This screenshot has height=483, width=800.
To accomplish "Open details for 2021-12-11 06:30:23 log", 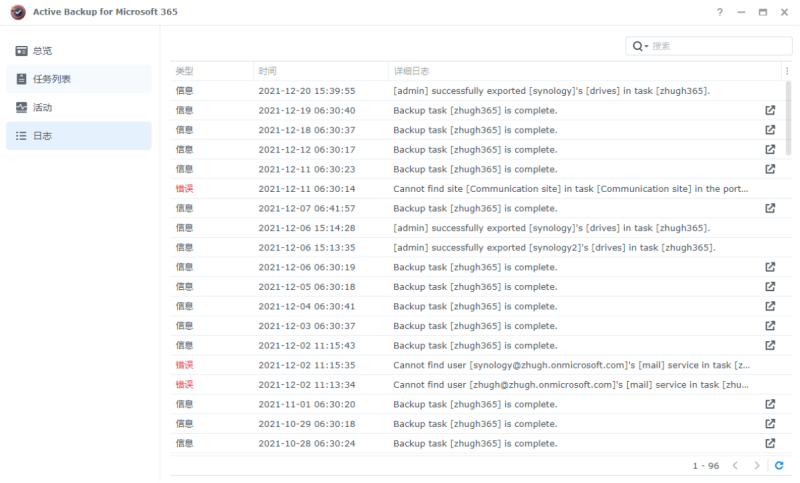I will coord(770,169).
